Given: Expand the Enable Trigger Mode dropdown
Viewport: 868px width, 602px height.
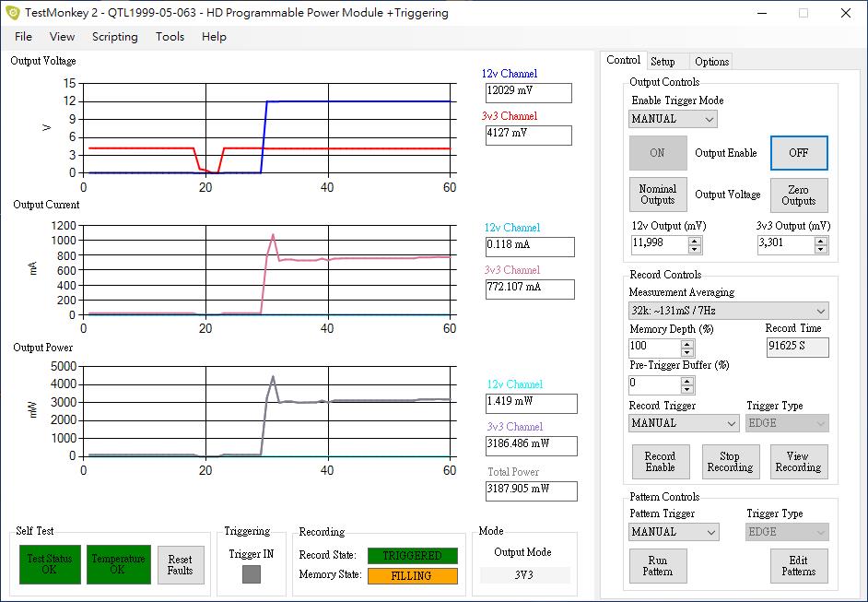Looking at the screenshot, I should point(673,119).
